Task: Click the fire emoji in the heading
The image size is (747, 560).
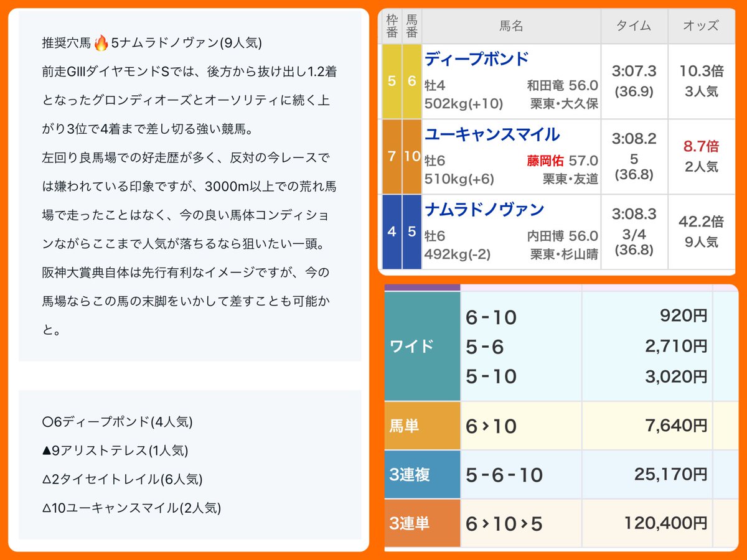Action: 101,43
